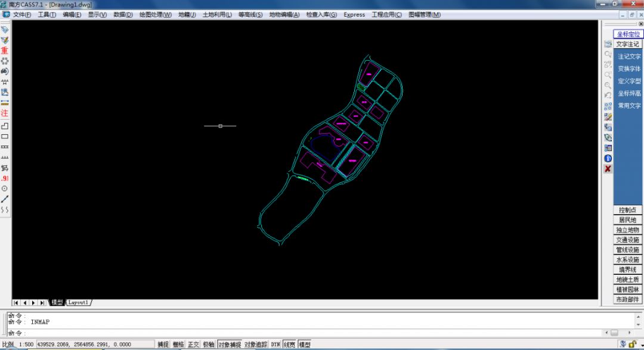Open the 工具(T) menu

pyautogui.click(x=47, y=15)
